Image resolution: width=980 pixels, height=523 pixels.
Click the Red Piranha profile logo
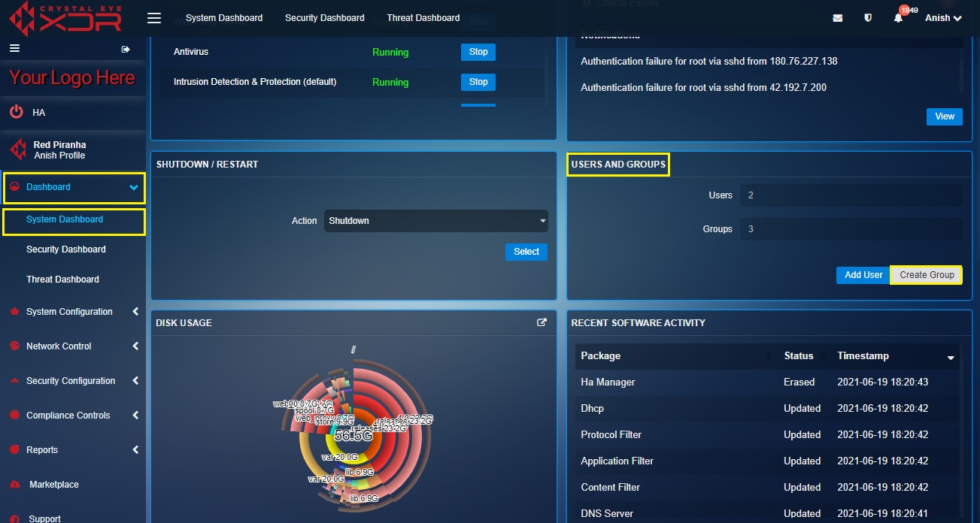coord(17,150)
